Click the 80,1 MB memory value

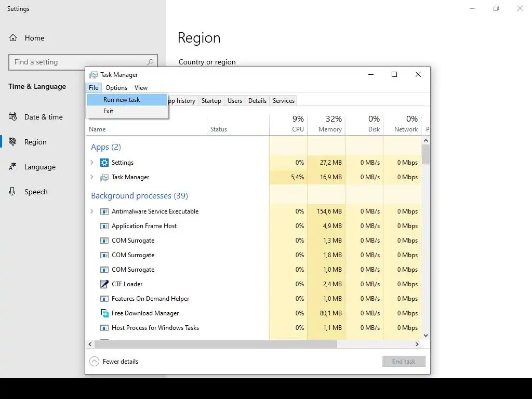[331, 313]
